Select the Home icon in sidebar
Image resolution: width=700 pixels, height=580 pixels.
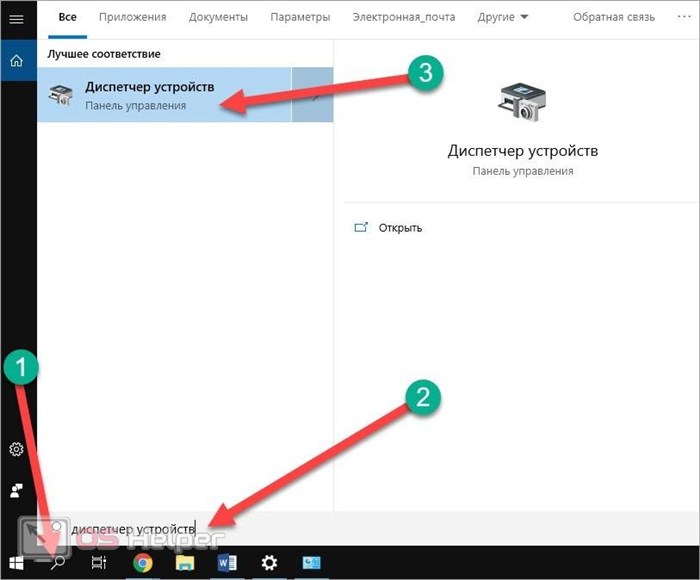coord(17,60)
